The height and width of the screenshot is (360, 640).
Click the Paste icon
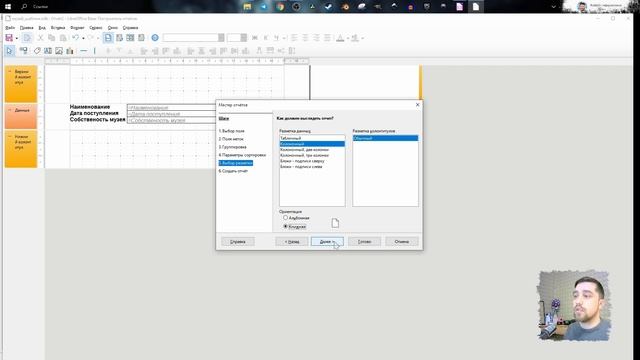point(63,38)
